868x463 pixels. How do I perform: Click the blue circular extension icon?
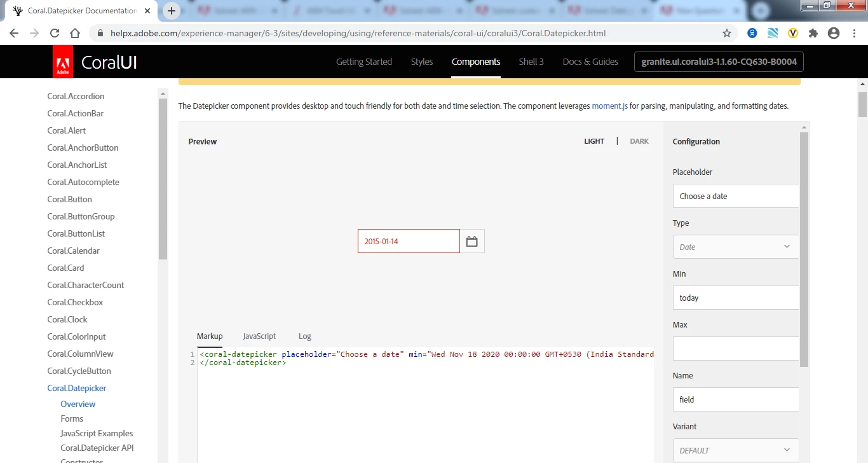pyautogui.click(x=752, y=34)
